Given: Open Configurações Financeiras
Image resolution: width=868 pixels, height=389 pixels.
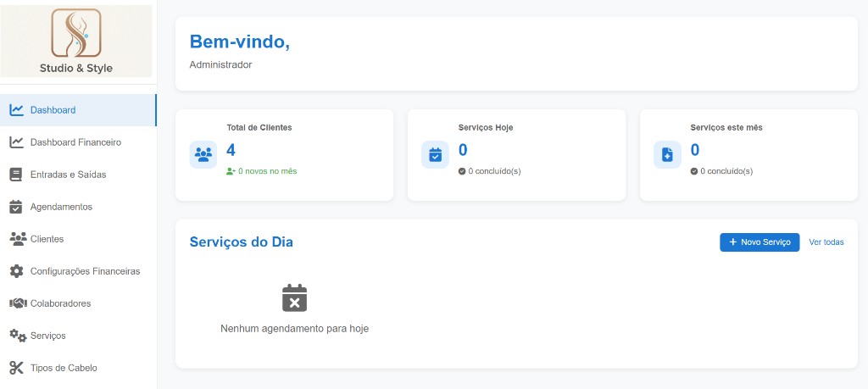Looking at the screenshot, I should coord(78,271).
